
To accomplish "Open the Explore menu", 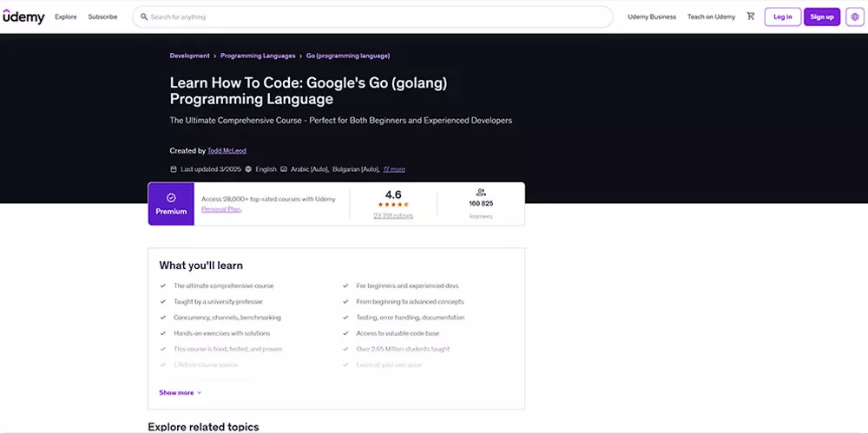I will [x=66, y=16].
